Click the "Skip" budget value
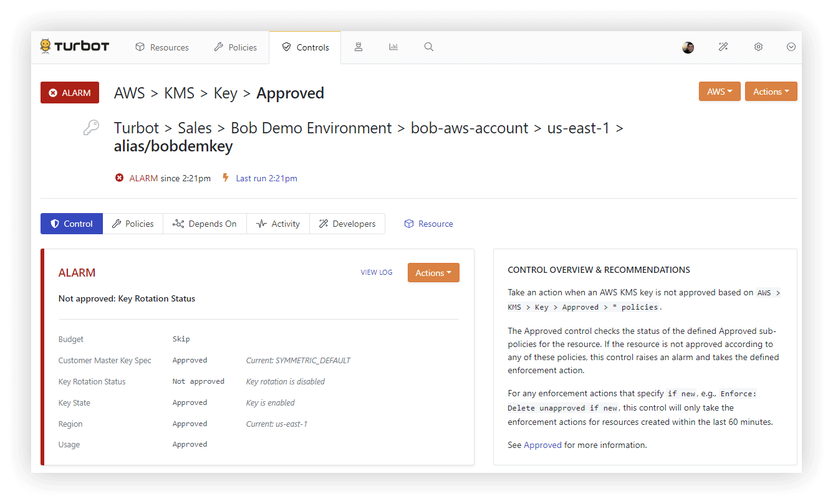 coord(181,339)
